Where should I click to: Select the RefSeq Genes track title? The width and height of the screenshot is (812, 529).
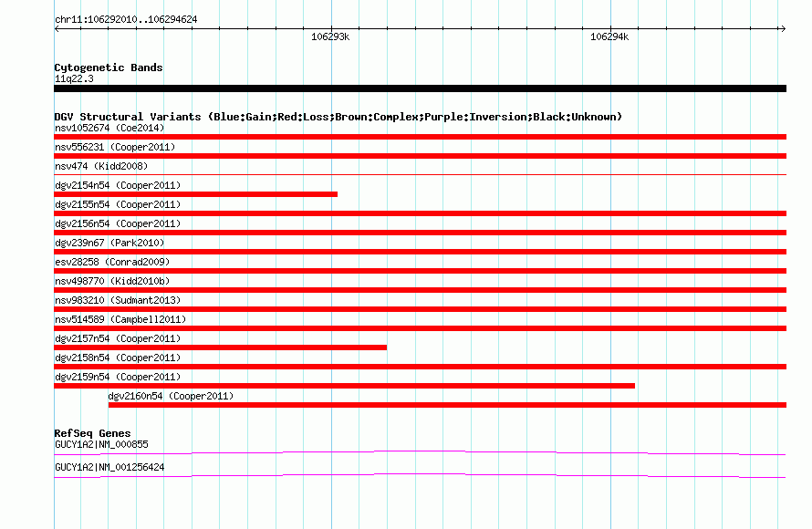[x=92, y=433]
